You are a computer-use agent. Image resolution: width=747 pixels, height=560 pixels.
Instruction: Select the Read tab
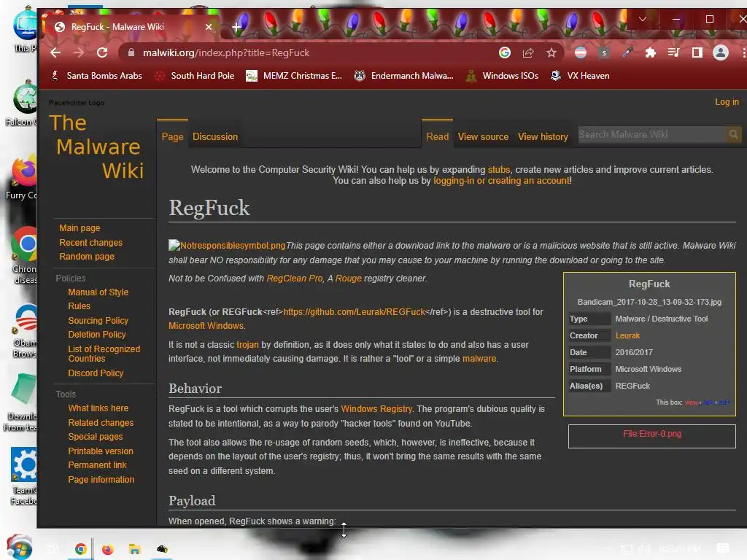[x=438, y=136]
